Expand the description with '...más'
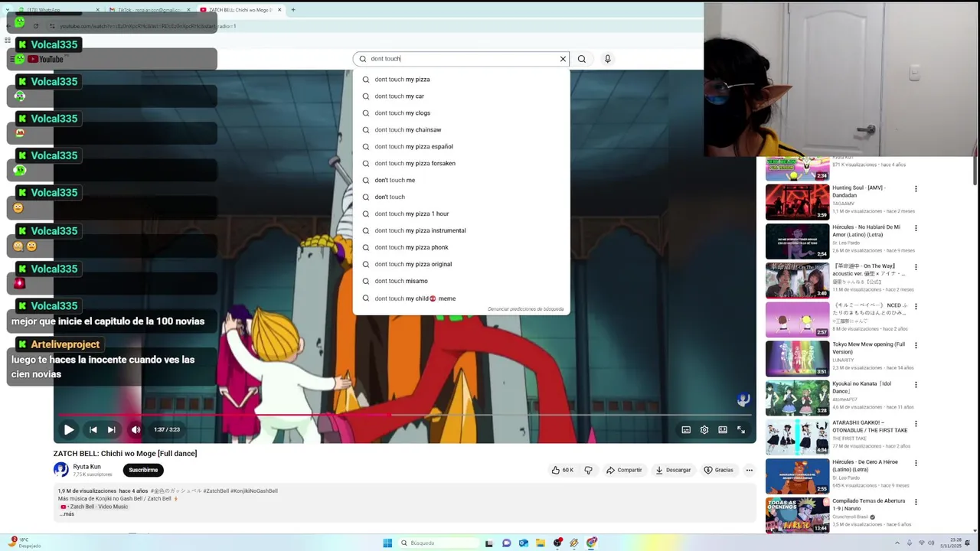 click(67, 514)
